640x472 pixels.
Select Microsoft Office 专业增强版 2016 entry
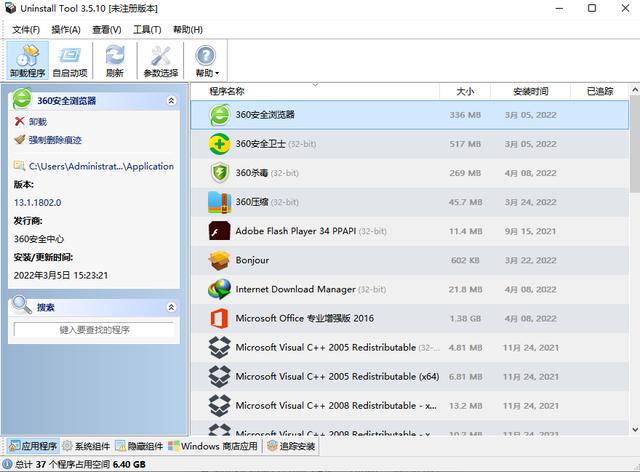tap(304, 318)
